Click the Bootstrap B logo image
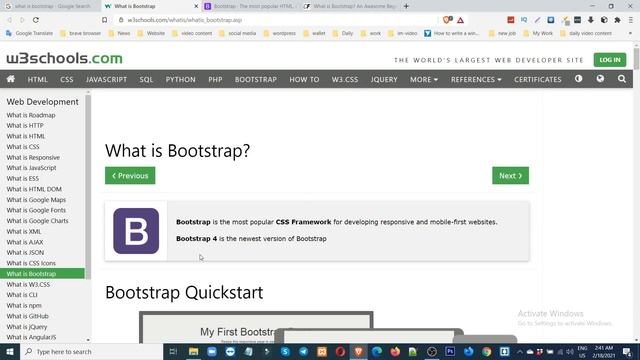This screenshot has width=640, height=360. click(x=136, y=231)
